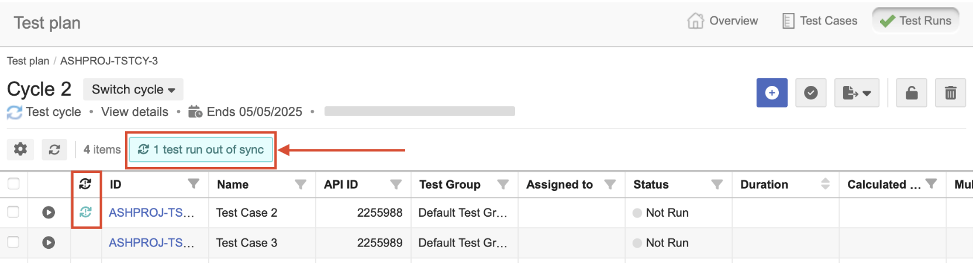
Task: Tick the checkbox for Test Case 3 row
Action: (13, 242)
